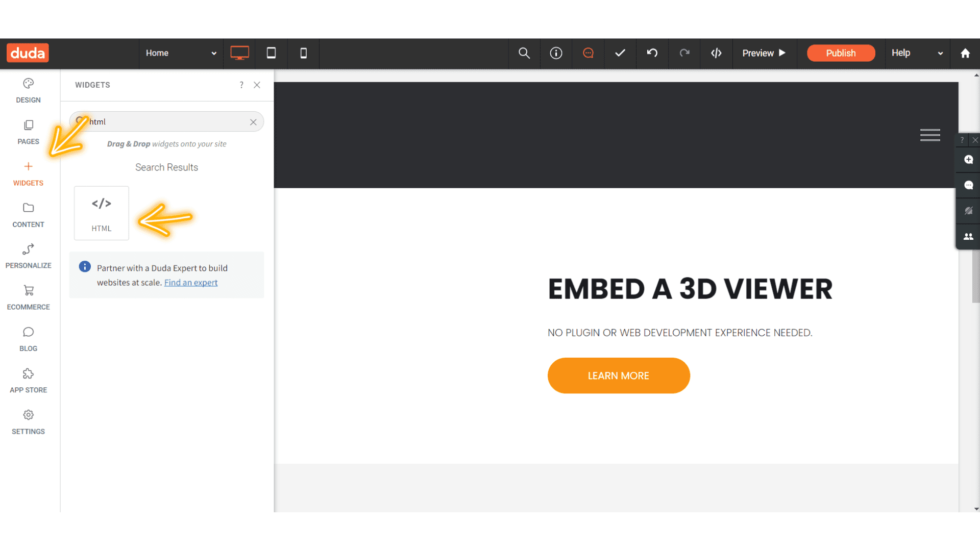
Task: Open the App Store panel
Action: (28, 380)
